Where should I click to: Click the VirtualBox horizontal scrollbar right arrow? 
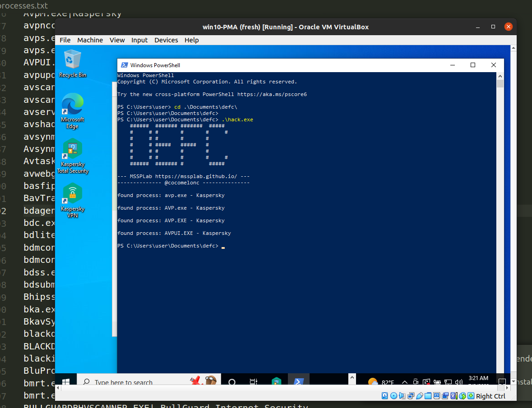507,388
